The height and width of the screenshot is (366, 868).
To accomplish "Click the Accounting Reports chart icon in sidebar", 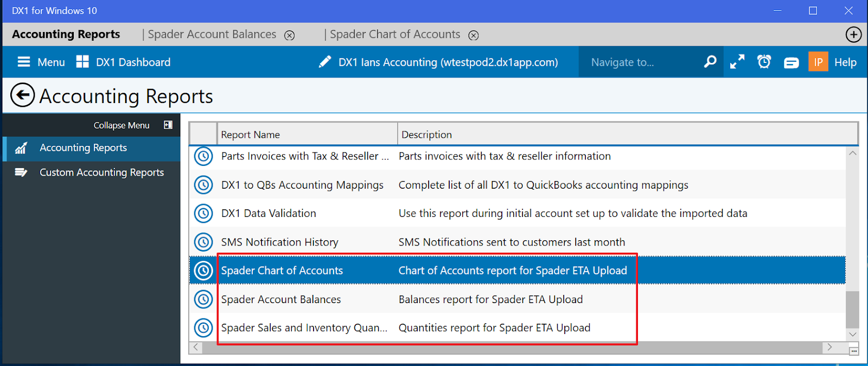I will [21, 148].
